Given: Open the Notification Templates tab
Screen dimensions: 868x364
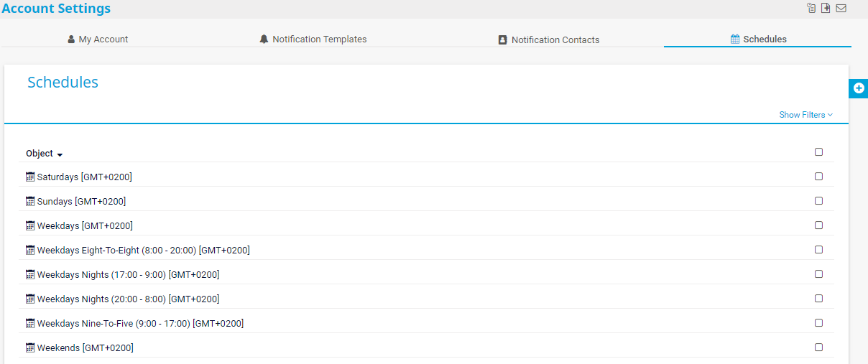Looking at the screenshot, I should [x=313, y=39].
